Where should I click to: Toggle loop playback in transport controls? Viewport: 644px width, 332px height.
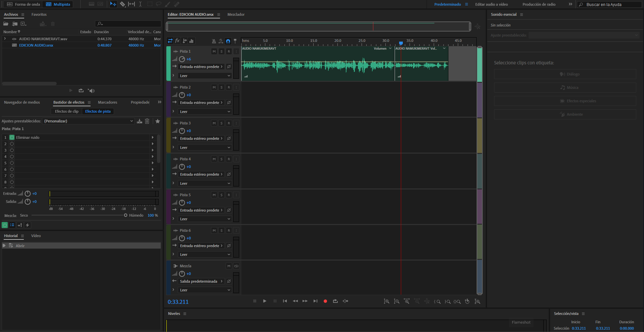335,301
